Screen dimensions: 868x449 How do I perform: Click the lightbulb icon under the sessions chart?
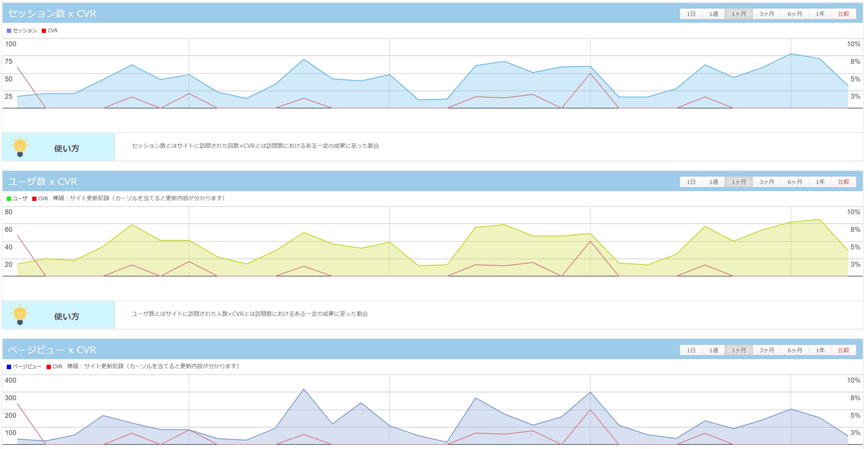20,147
